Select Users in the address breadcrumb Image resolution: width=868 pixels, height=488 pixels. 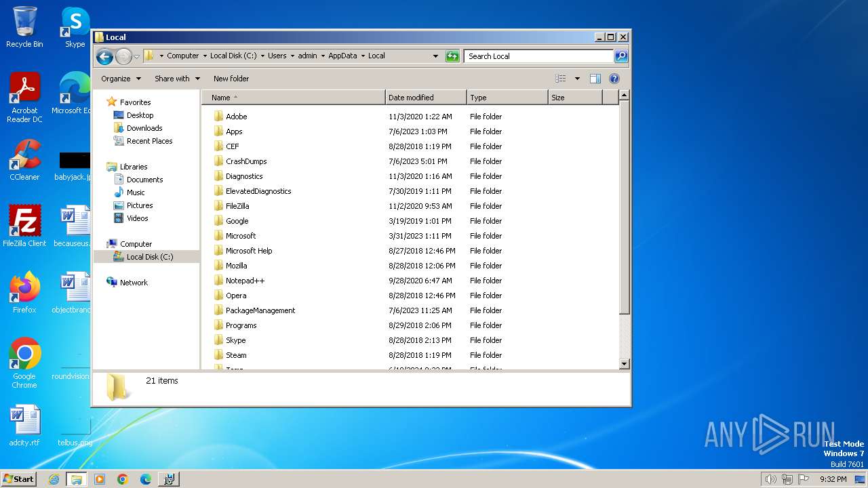coord(277,56)
